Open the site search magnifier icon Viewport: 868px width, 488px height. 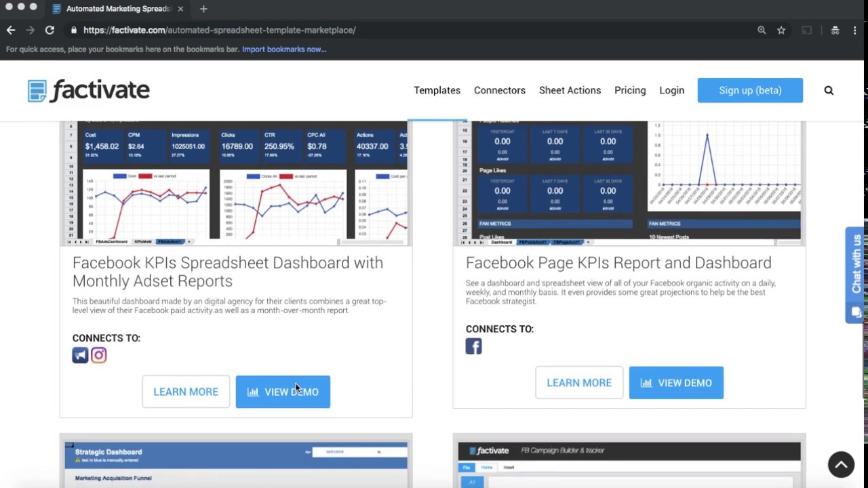pyautogui.click(x=829, y=90)
